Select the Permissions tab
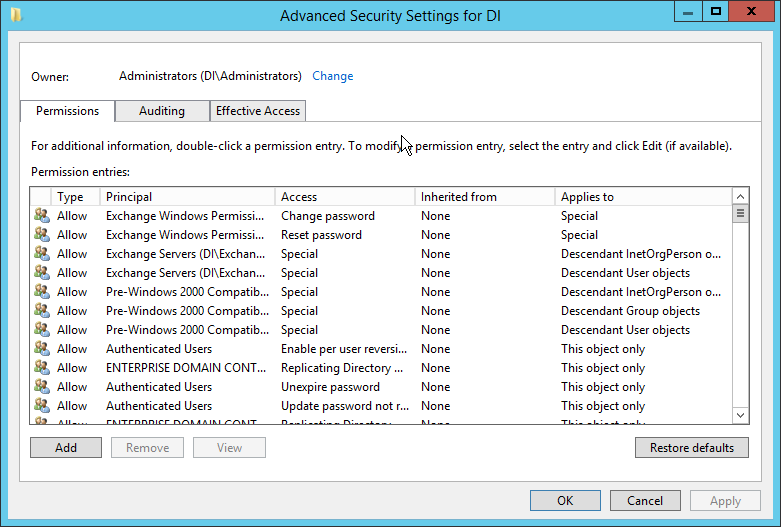The width and height of the screenshot is (781, 527). tap(68, 111)
